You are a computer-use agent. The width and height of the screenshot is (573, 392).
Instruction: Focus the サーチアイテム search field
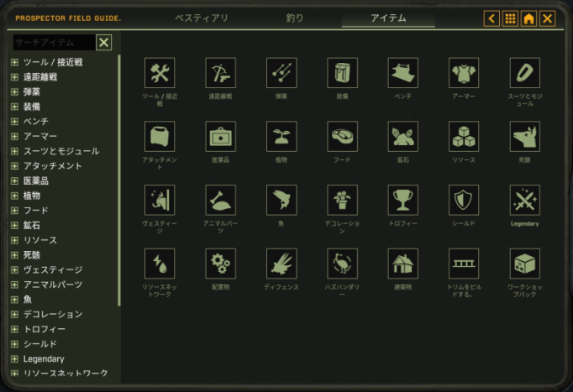[x=54, y=42]
